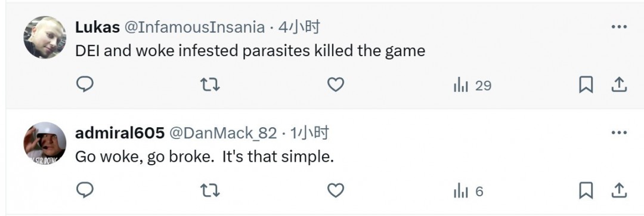Like the tweet by Lukas

coord(336,85)
